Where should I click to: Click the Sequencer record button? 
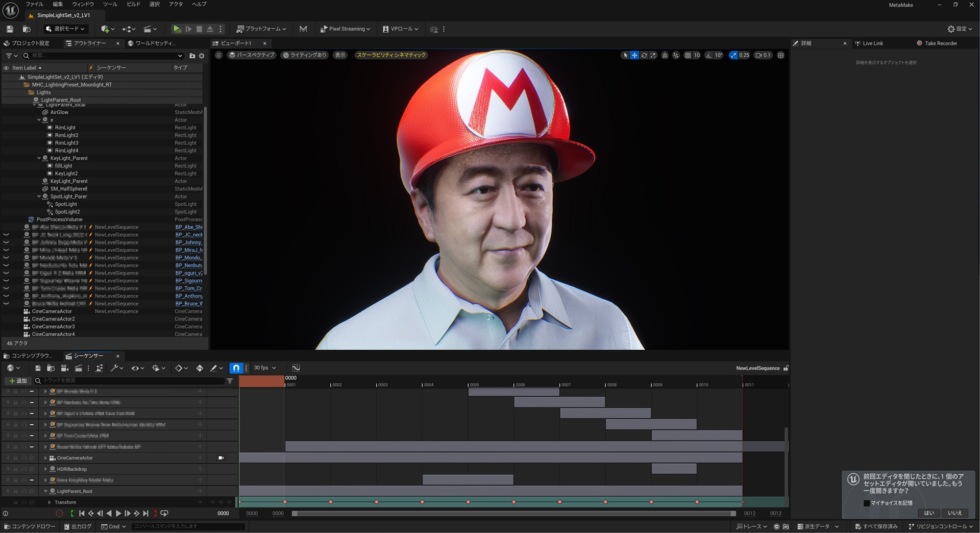[60, 514]
